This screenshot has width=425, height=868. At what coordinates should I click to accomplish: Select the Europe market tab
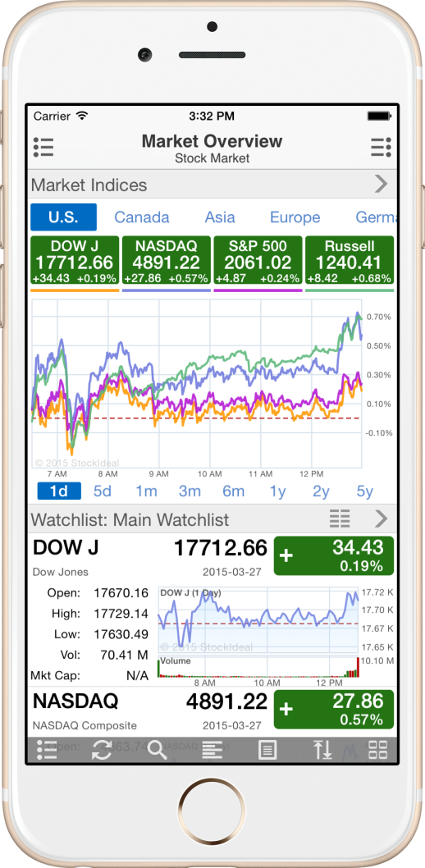coord(295,217)
